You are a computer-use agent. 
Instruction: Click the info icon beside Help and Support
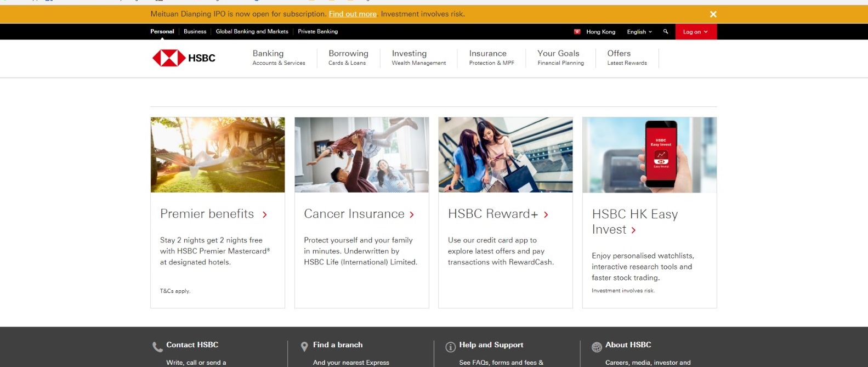[x=450, y=347]
